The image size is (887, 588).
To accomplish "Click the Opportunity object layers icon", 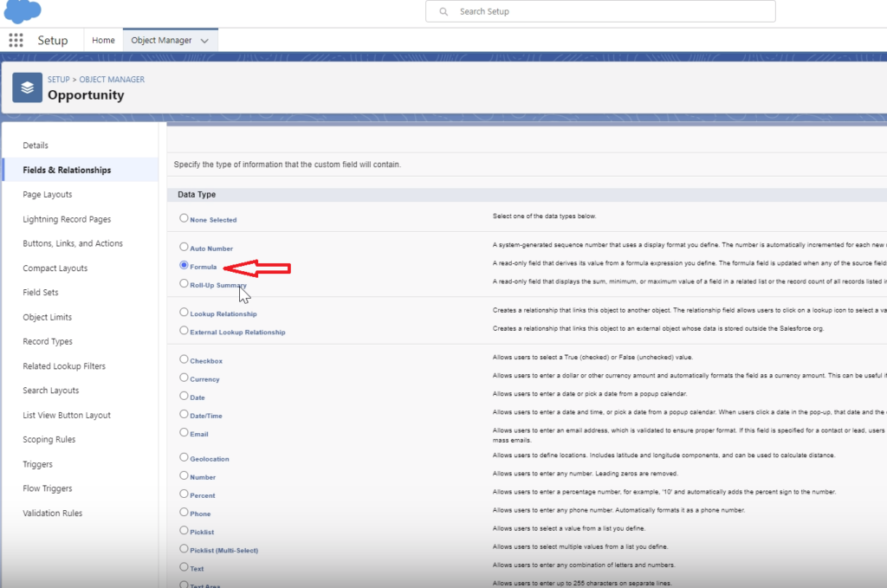I will point(27,87).
